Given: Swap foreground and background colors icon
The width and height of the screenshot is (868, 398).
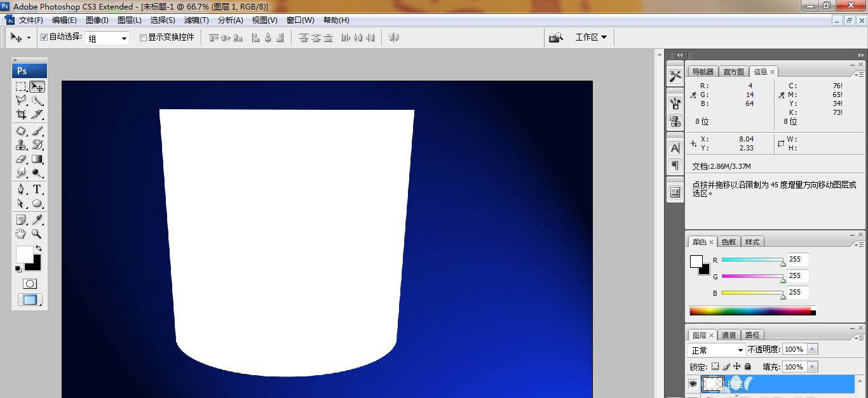Looking at the screenshot, I should 39,248.
